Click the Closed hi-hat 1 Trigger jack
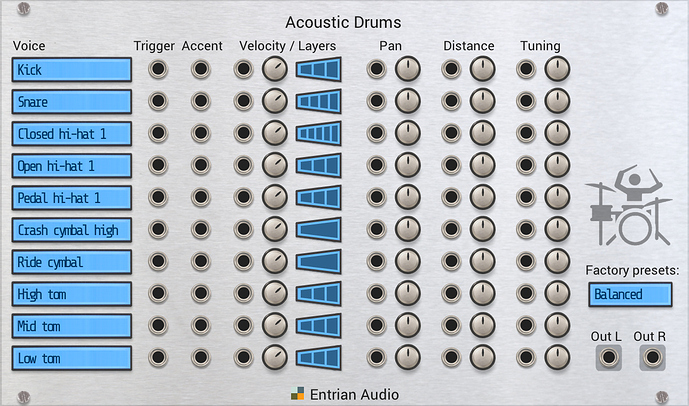The image size is (689, 406). (x=158, y=133)
